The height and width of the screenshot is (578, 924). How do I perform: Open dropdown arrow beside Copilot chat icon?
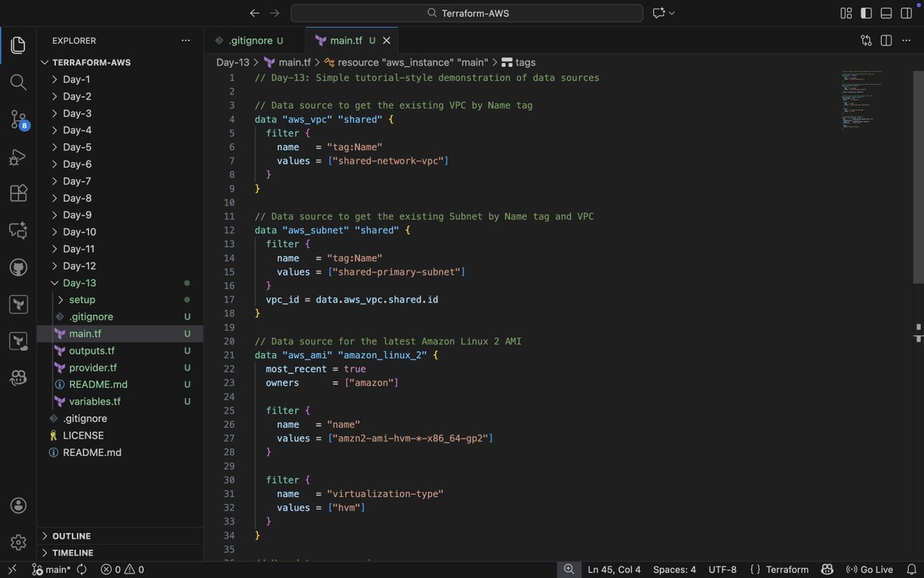(x=672, y=13)
